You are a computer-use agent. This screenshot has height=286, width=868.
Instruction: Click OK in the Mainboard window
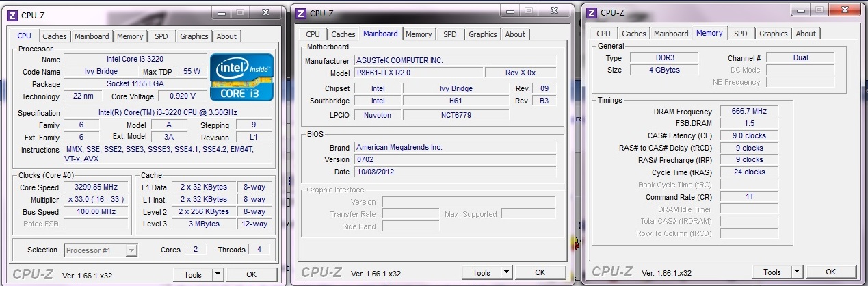540,272
